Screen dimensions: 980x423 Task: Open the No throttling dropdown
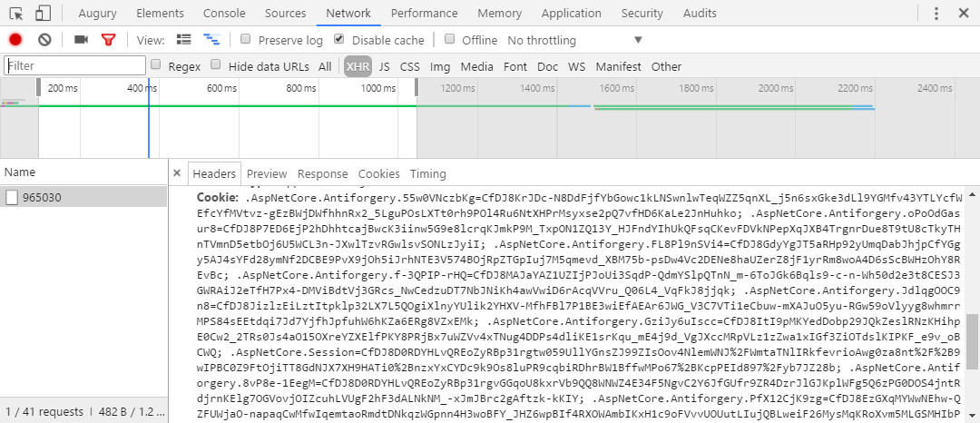(574, 40)
